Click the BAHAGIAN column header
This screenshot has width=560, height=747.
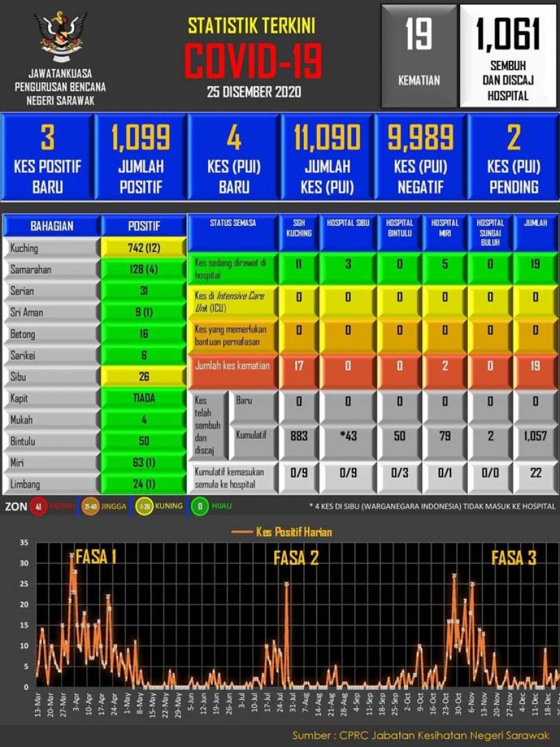click(52, 226)
